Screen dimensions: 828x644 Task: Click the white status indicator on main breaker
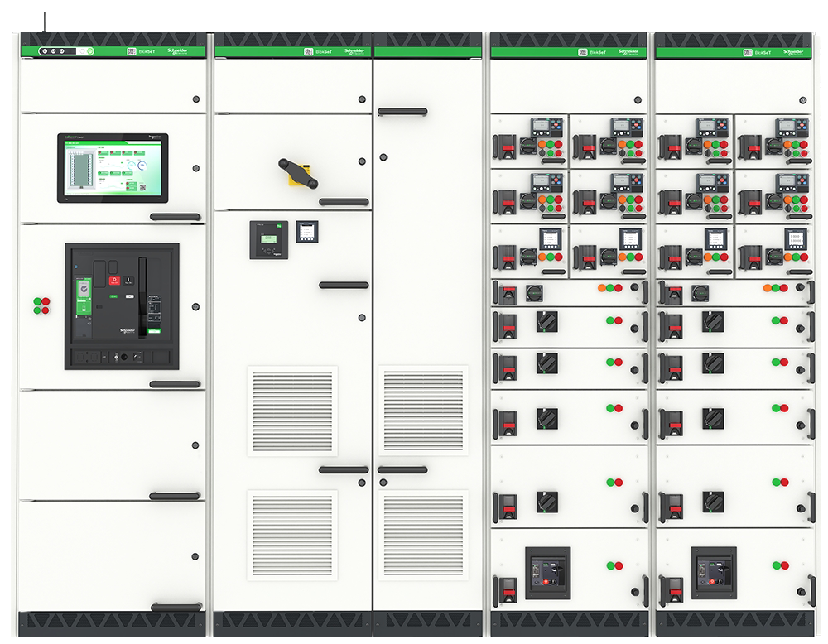[x=129, y=296]
